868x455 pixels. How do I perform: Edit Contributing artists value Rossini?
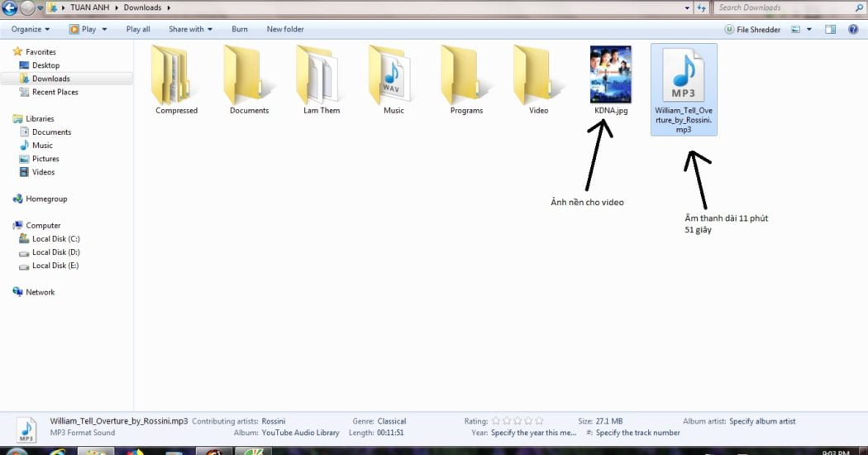pyautogui.click(x=274, y=421)
